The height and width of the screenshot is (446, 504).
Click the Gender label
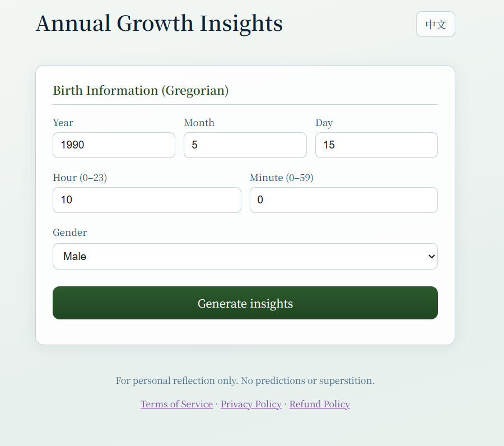pyautogui.click(x=69, y=233)
